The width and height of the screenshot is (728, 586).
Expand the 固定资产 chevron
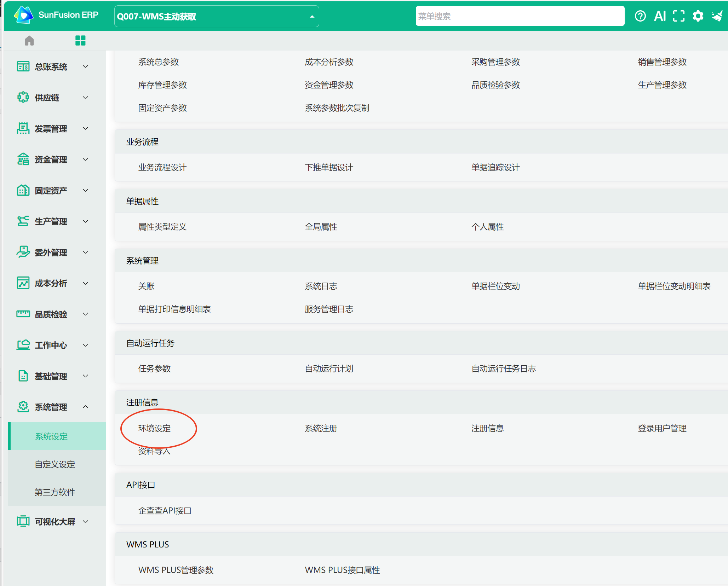(85, 190)
